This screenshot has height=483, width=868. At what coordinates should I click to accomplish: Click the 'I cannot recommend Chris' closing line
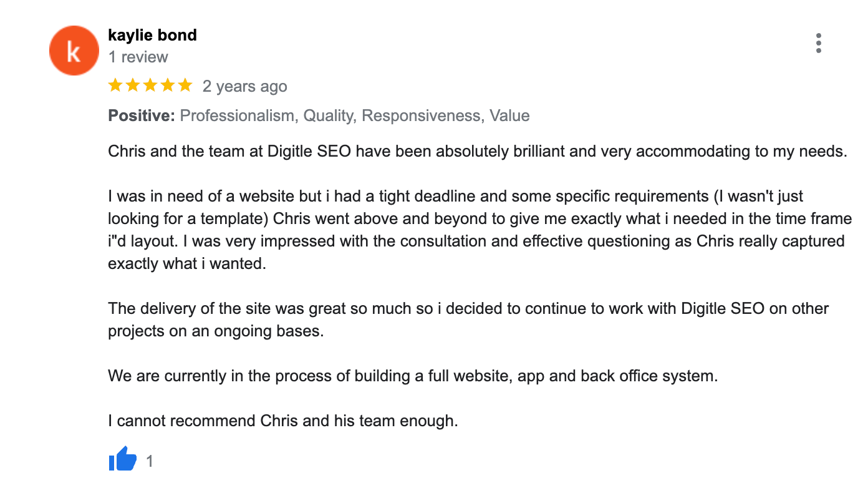[283, 421]
